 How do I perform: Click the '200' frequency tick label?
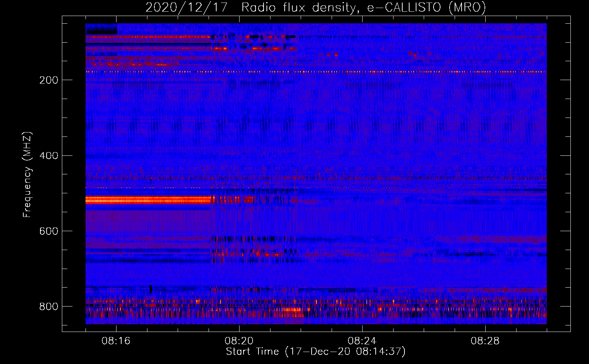pyautogui.click(x=49, y=80)
